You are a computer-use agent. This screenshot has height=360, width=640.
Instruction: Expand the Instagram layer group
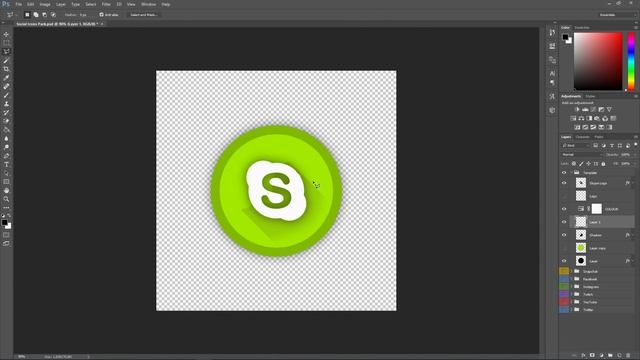[571, 287]
